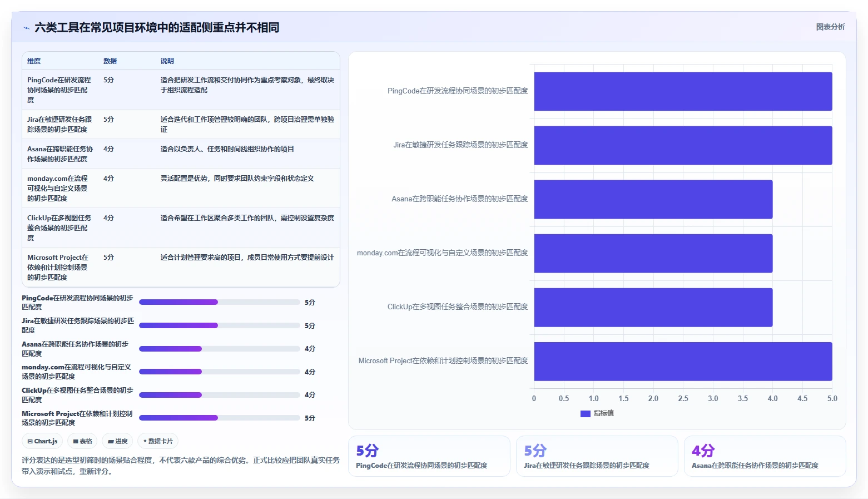Image resolution: width=868 pixels, height=499 pixels.
Task: Click chart axis label monday.com在流程可视化与自定义场景
Action: coord(442,253)
